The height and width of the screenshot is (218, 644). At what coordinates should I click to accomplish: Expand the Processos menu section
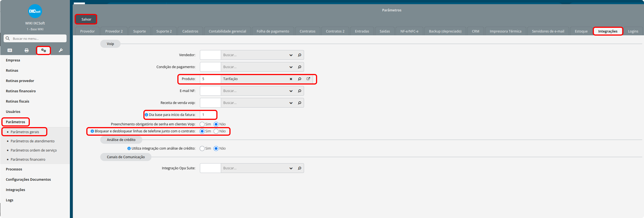pos(14,169)
